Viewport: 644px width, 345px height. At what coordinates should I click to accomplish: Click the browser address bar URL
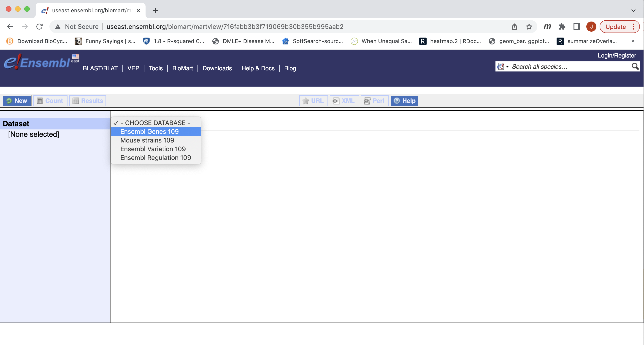pos(225,27)
